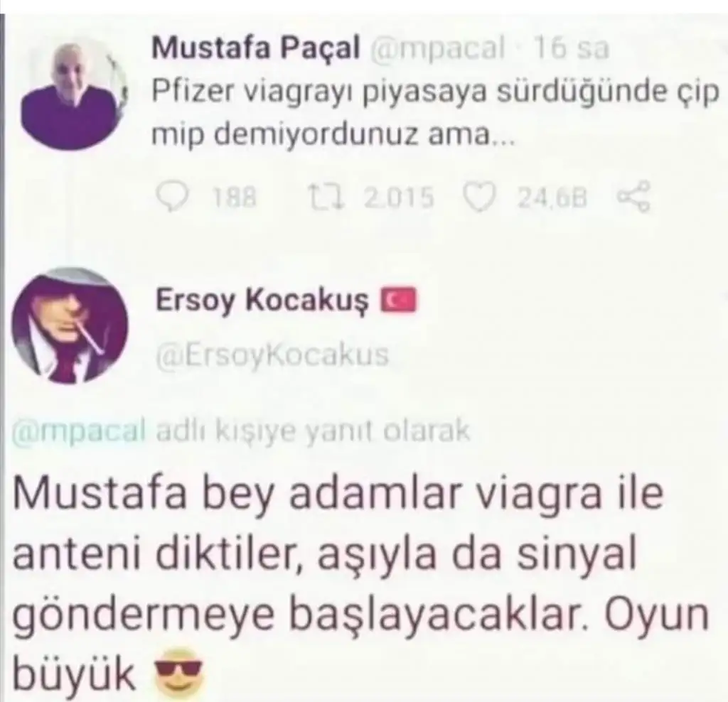Click the 24,6B likes count
Viewport: 728px width, 702px height.
point(553,198)
